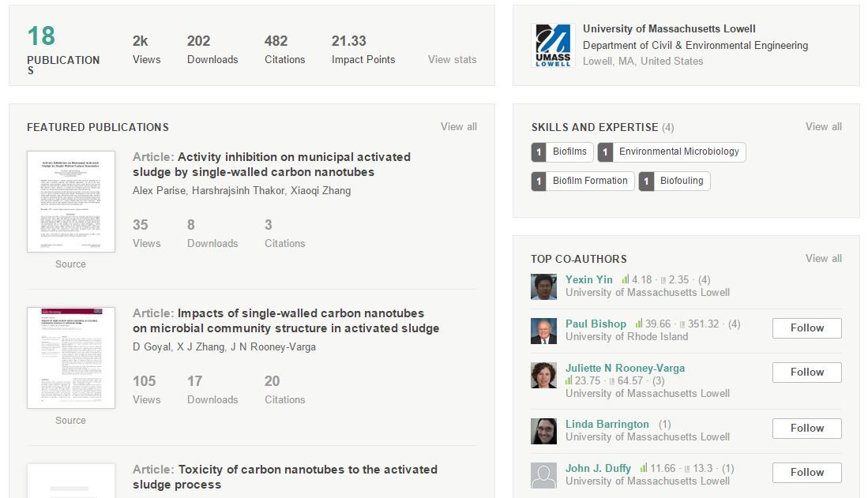
Task: Click author names D Goyal, X J Zhang, J N Rooney-Varga
Action: pos(224,347)
